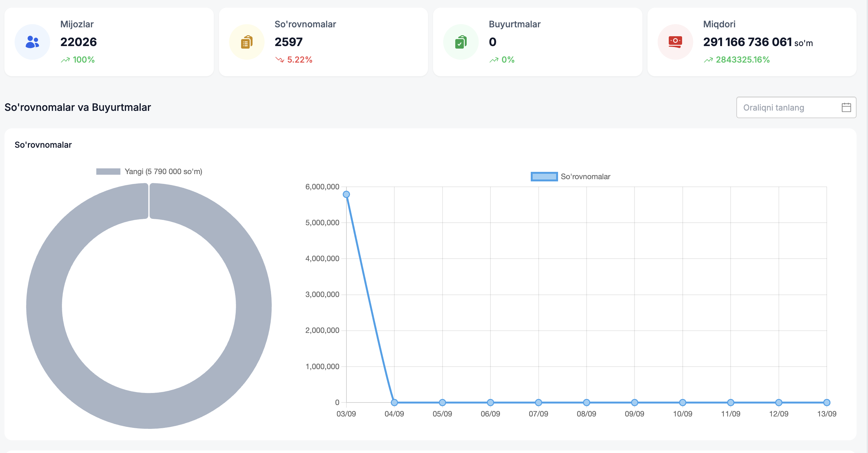Click the gray Yangi legend color swatch

[x=108, y=171]
